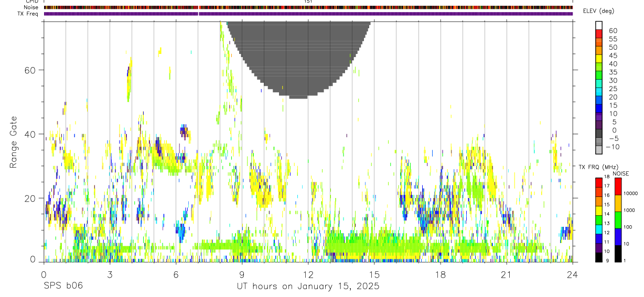Click the '100' label on NOISE legend
Viewport: 644px width, 297px height.
(x=628, y=227)
